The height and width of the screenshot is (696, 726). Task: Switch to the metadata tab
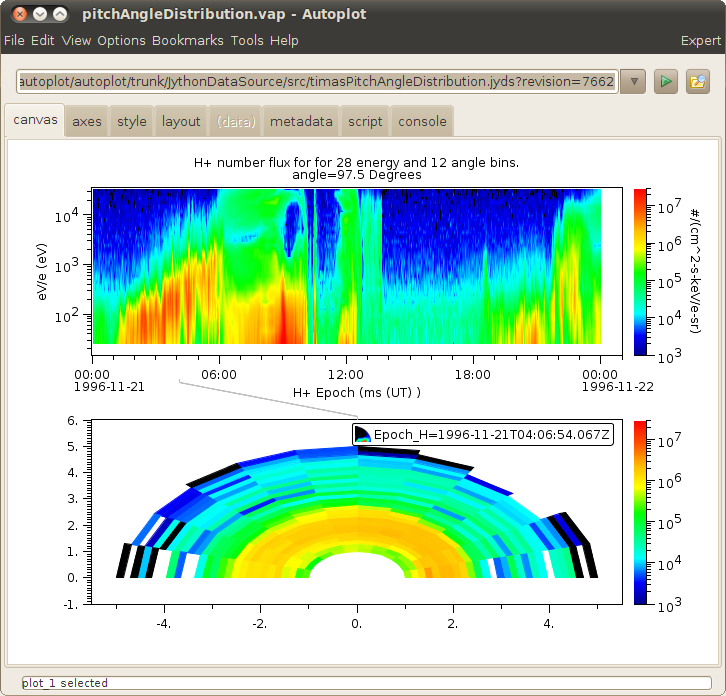pos(301,121)
